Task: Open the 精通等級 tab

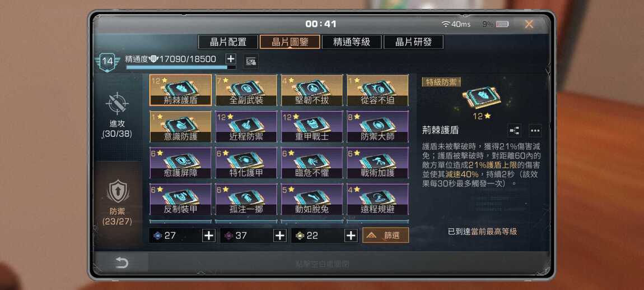Action: [352, 42]
